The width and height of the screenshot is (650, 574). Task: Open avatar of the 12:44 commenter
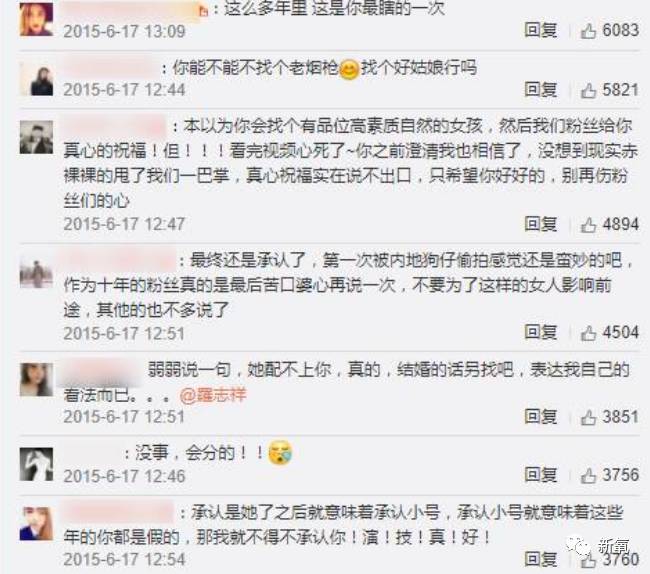pos(36,79)
